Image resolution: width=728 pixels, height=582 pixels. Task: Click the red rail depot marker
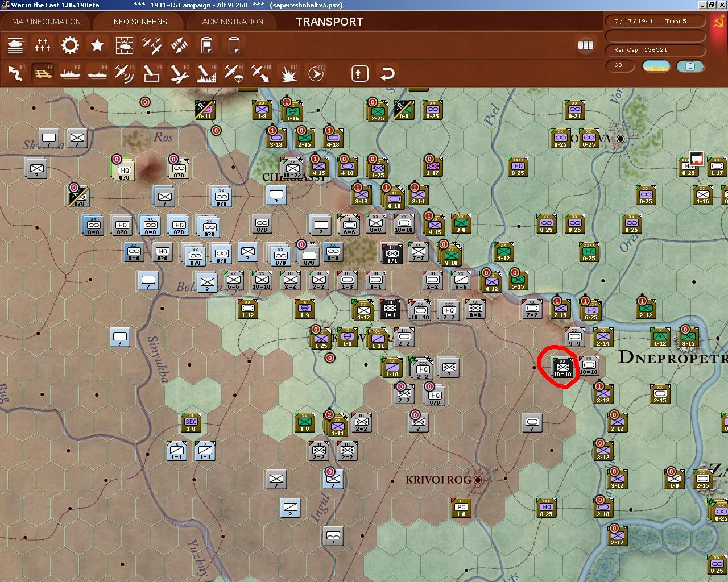[x=697, y=158]
